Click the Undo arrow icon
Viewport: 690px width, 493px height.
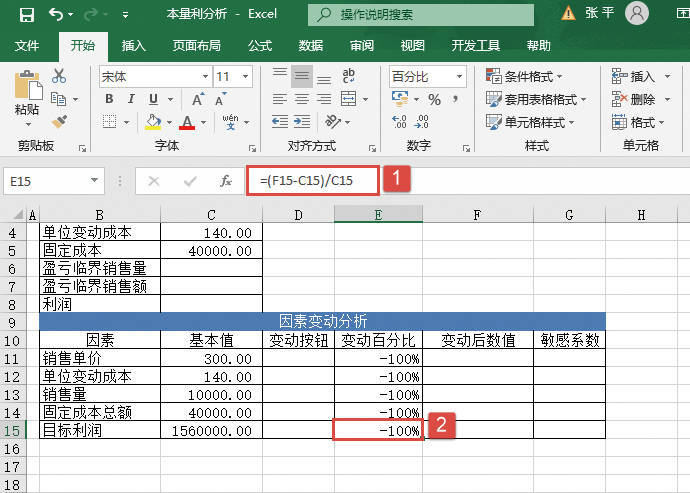(x=56, y=15)
